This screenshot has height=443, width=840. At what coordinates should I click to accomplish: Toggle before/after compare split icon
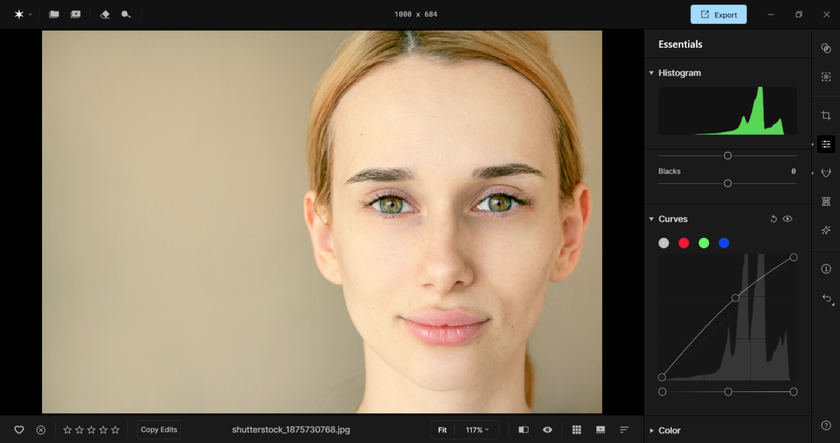click(x=523, y=430)
